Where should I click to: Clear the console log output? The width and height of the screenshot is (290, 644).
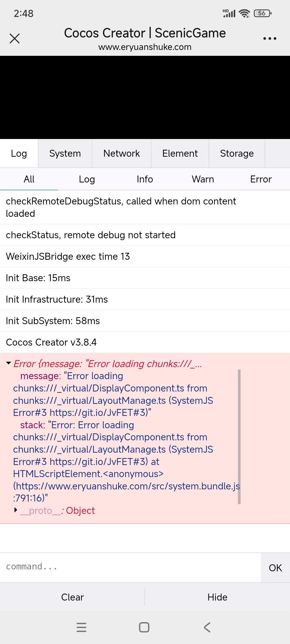(x=73, y=597)
